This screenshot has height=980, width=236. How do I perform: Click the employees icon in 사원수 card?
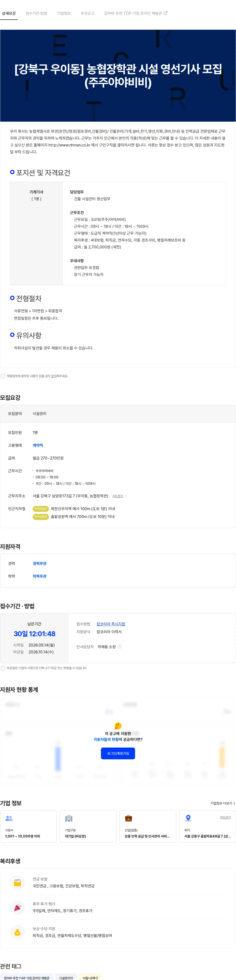click(x=9, y=818)
